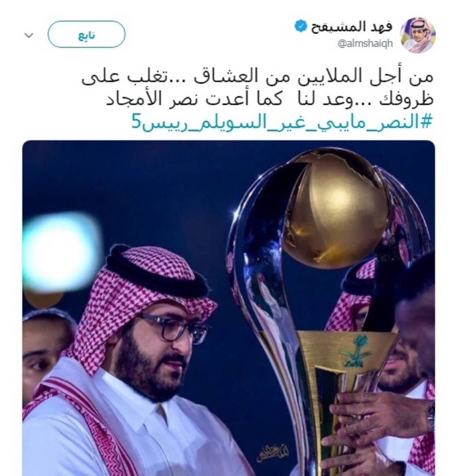
Task: Open فهد المشيقح profile avatar
Action: (418, 35)
